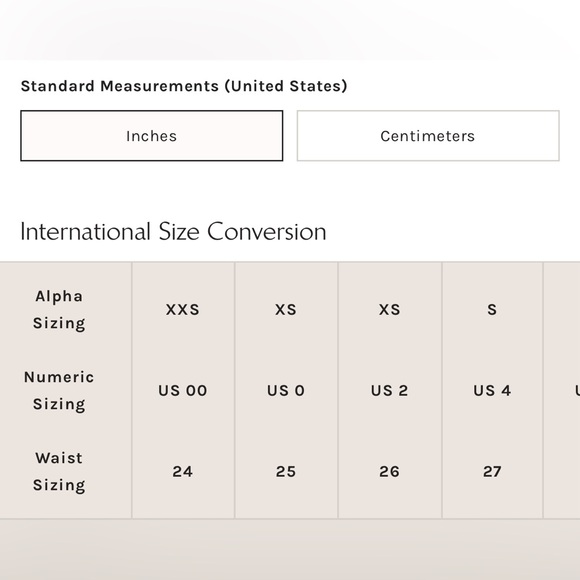Click the first XS alpha sizing cell
The width and height of the screenshot is (580, 580).
(x=286, y=310)
